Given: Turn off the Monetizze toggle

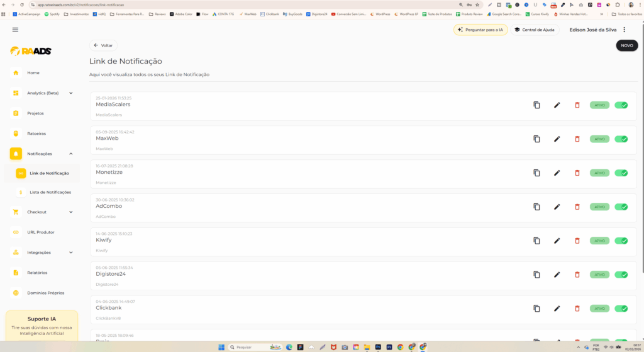Looking at the screenshot, I should (x=621, y=173).
